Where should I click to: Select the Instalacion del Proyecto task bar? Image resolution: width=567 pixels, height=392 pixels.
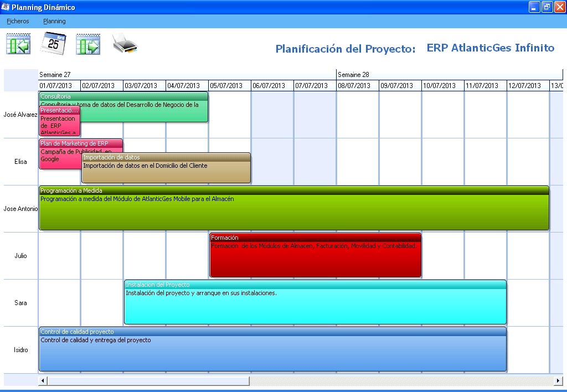[315, 302]
